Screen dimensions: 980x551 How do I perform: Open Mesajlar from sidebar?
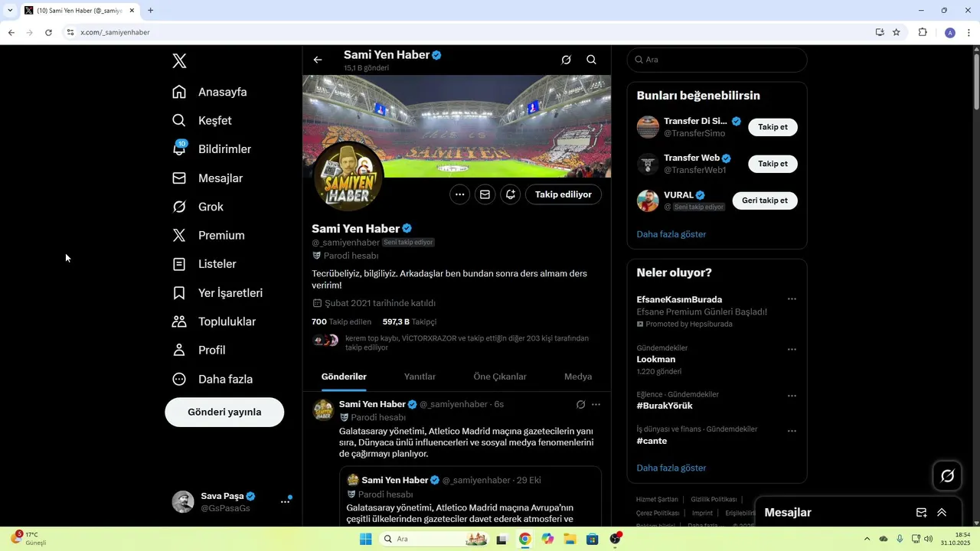(x=207, y=178)
